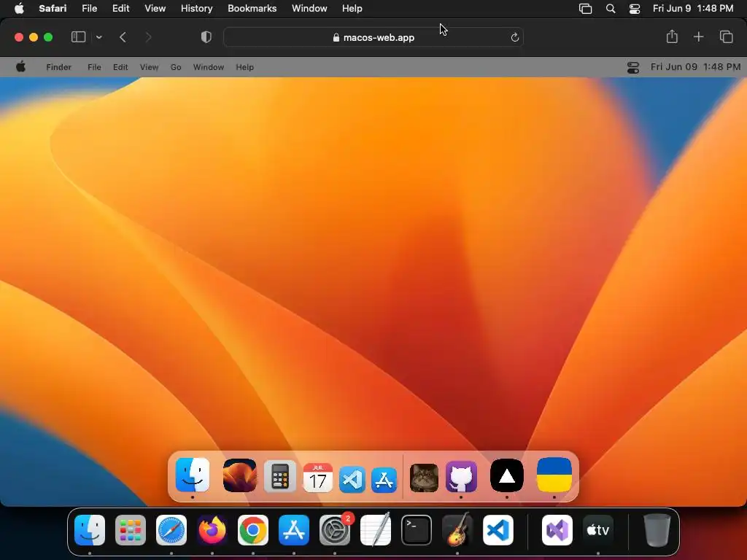Focus the macos-web.app address bar

click(x=373, y=37)
